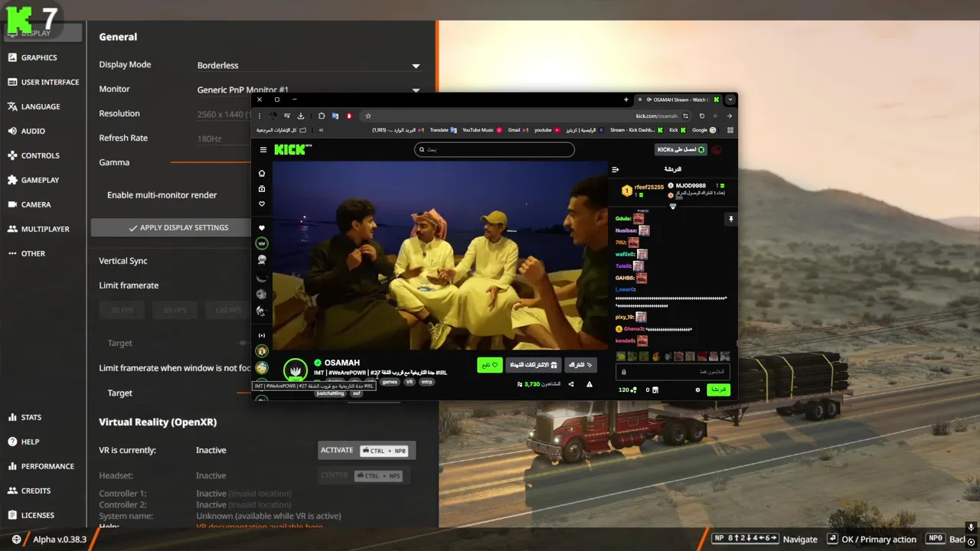Select MULTIPLAYER in the settings sidebar
Viewport: 980px width, 551px height.
38,229
